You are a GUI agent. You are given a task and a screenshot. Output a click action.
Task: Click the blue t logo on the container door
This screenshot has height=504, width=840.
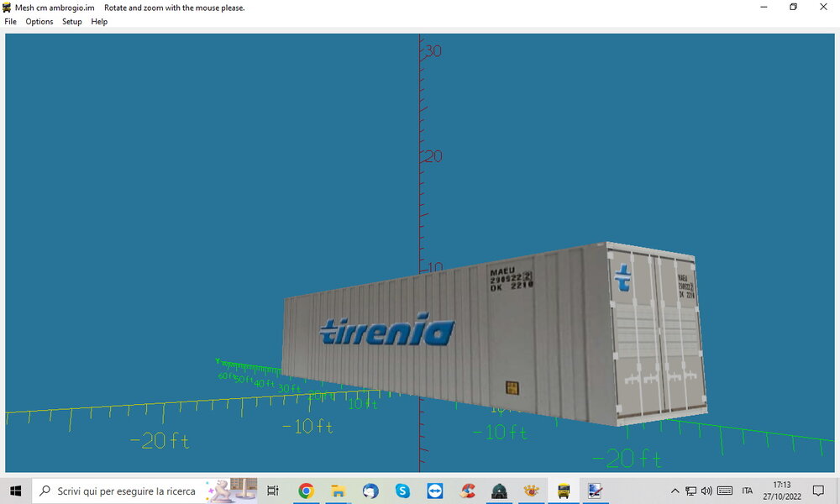[x=622, y=277]
